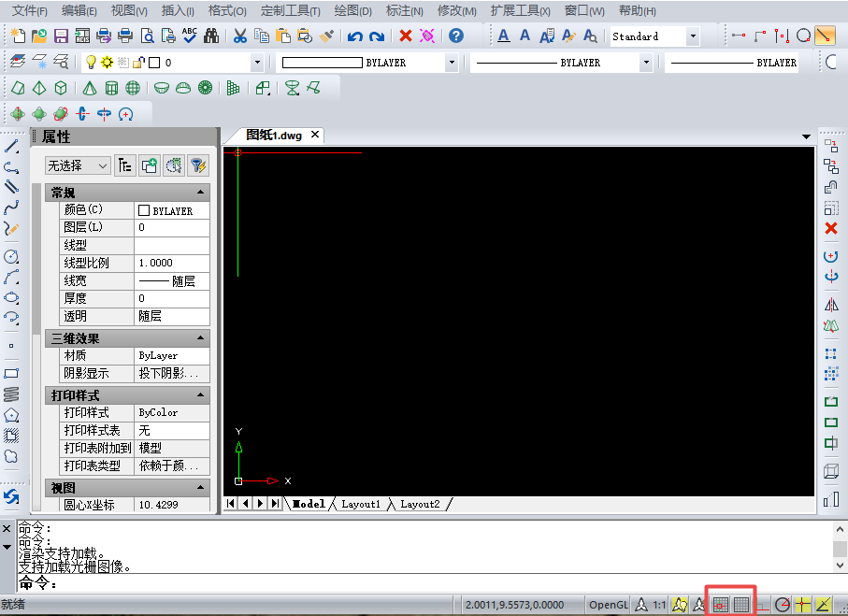Click the Mirror modify tool

pyautogui.click(x=831, y=305)
